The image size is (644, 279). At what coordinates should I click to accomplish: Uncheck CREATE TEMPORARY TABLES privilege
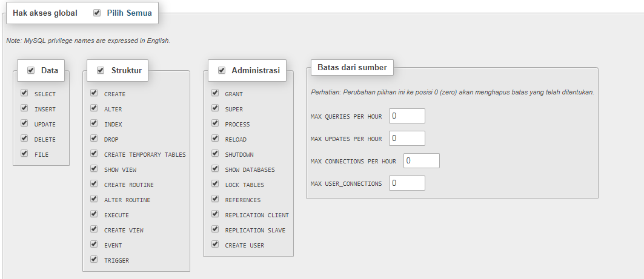tap(94, 154)
